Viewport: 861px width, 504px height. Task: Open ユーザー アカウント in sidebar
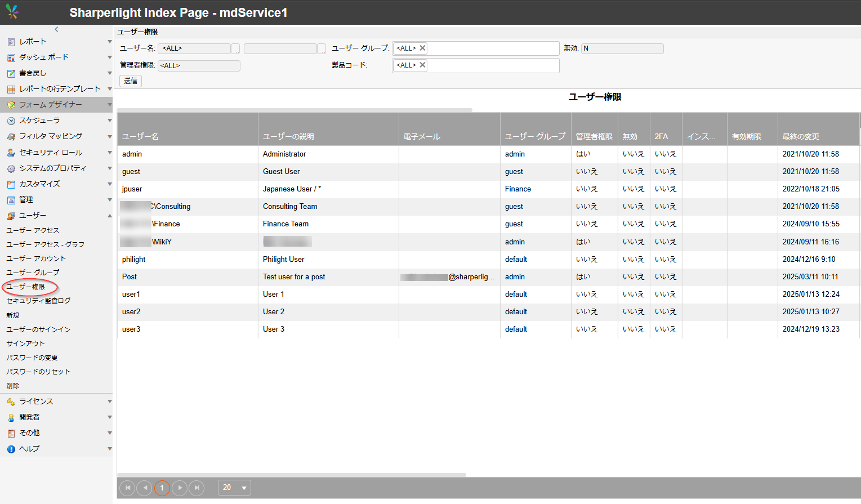coord(36,258)
